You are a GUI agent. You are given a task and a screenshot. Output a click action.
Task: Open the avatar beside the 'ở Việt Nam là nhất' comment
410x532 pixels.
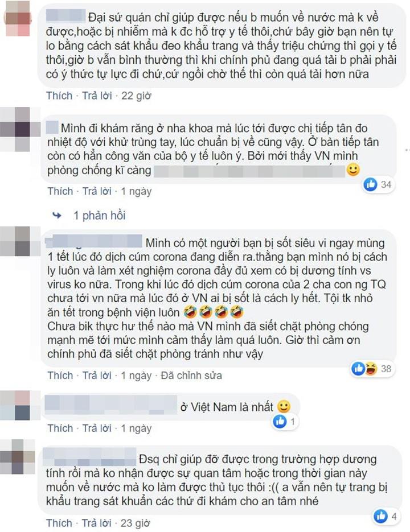[16, 406]
